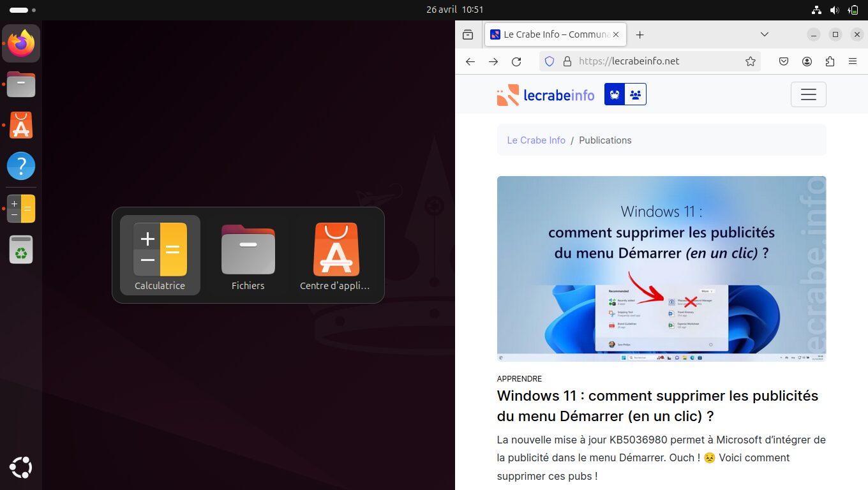Image resolution: width=868 pixels, height=490 pixels.
Task: Click the Le Crabe Info breadcrumb link
Action: pyautogui.click(x=536, y=140)
